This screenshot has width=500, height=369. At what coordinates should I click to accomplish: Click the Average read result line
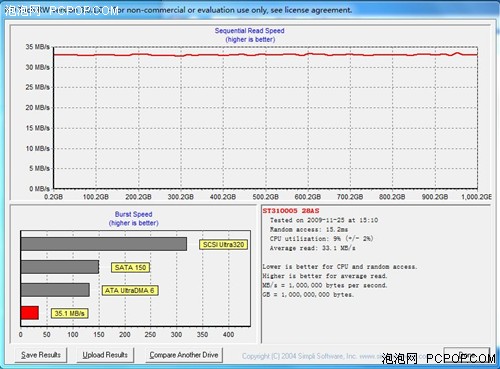(x=312, y=248)
